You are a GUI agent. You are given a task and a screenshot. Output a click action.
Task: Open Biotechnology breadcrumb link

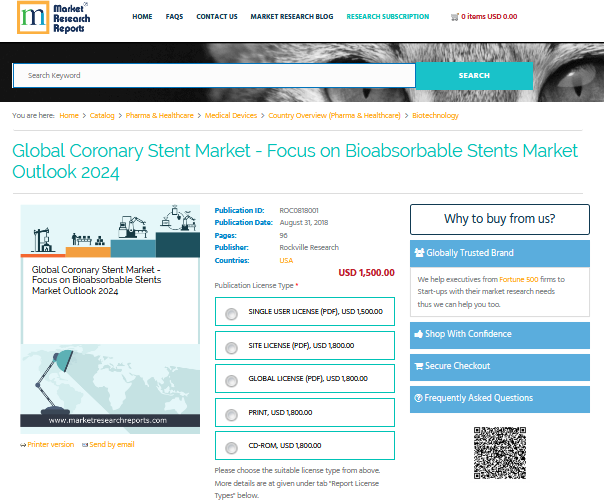[x=435, y=116]
